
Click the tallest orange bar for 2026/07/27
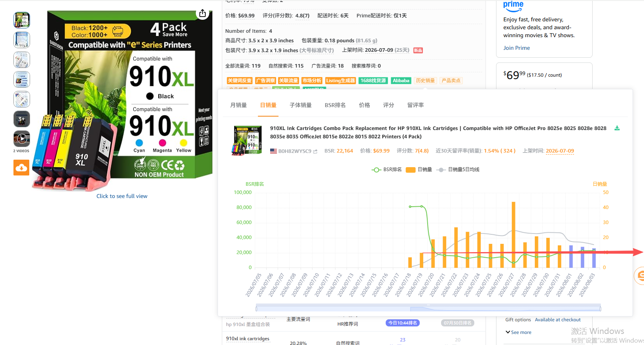click(513, 235)
